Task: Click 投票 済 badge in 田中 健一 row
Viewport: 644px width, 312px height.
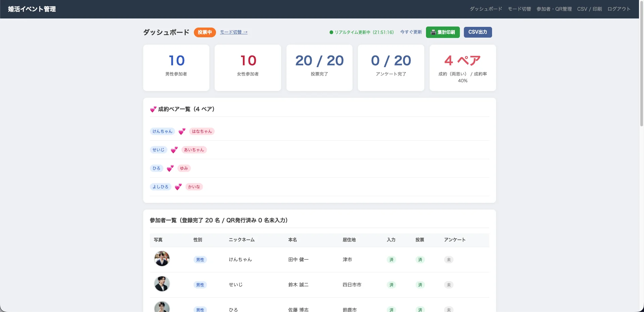Action: tap(420, 260)
